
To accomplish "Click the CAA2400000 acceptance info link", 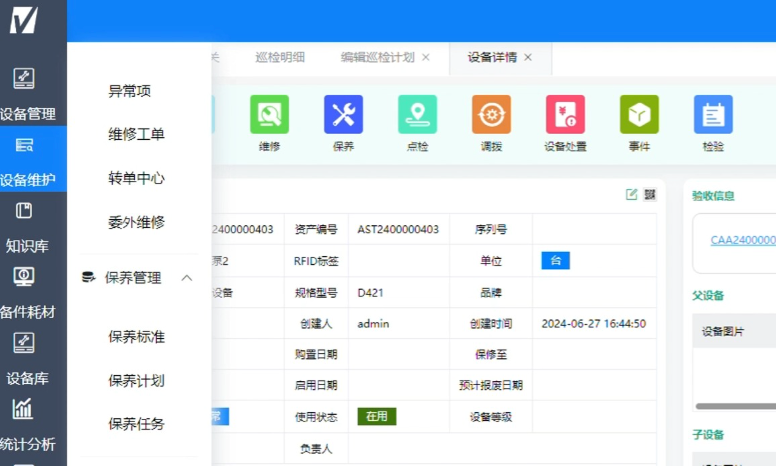I will (x=742, y=240).
